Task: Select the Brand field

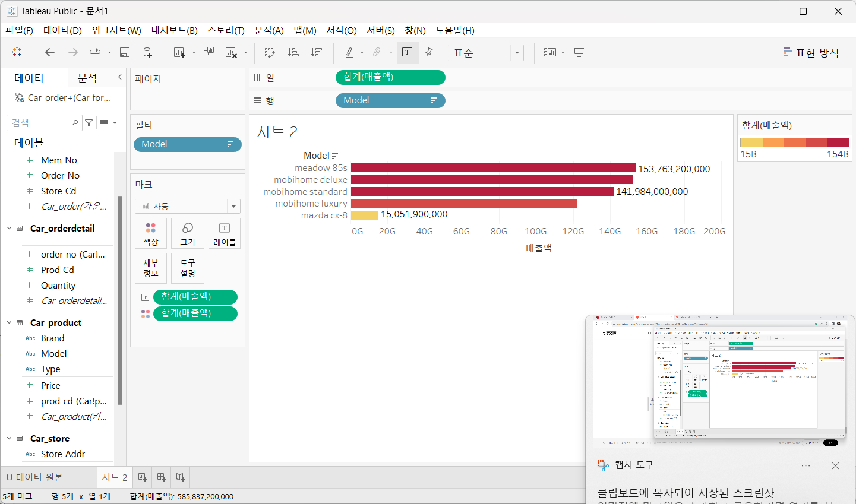Action: pos(52,338)
